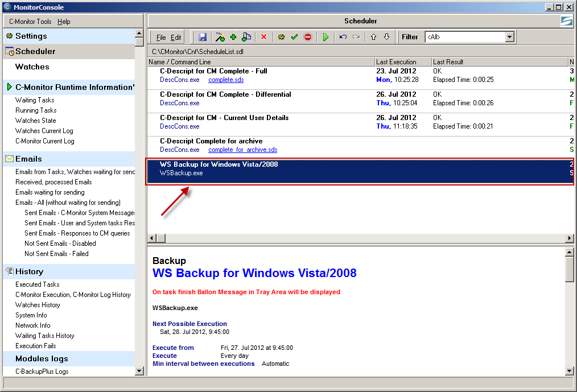Run the task with green play icon
The image size is (577, 392).
[325, 37]
